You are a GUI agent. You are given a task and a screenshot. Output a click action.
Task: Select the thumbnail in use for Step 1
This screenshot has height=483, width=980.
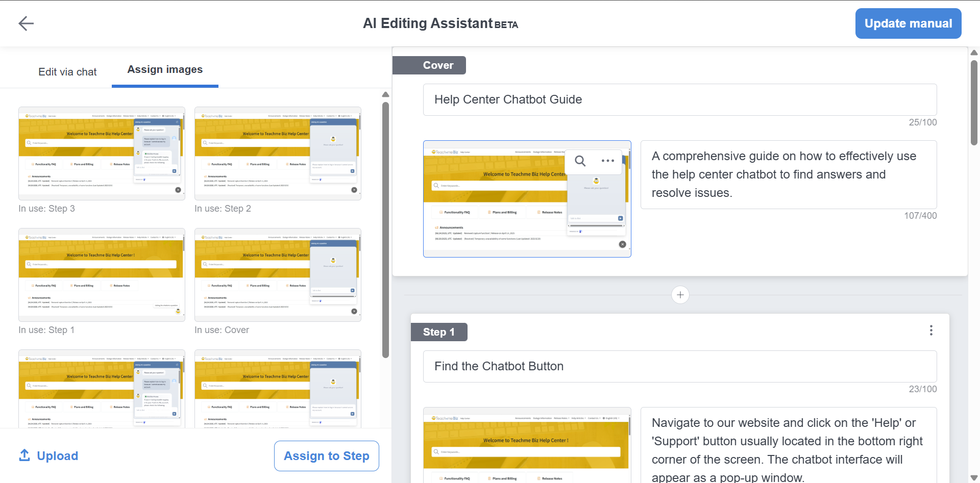[102, 274]
